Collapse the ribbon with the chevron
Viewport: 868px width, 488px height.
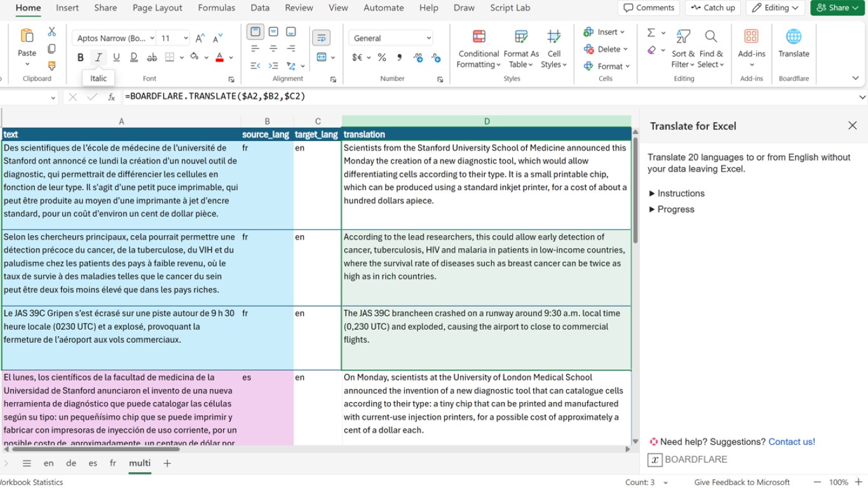(x=855, y=78)
